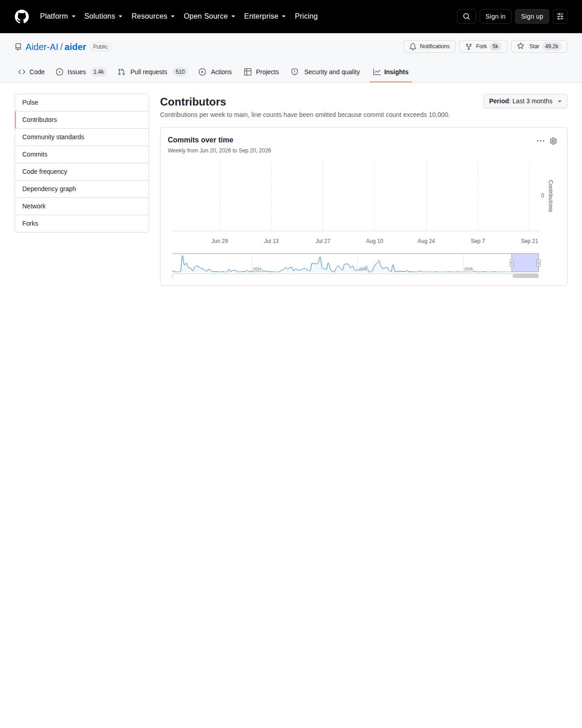Open Forks in the insights sidebar
The image size is (582, 728).
point(82,223)
